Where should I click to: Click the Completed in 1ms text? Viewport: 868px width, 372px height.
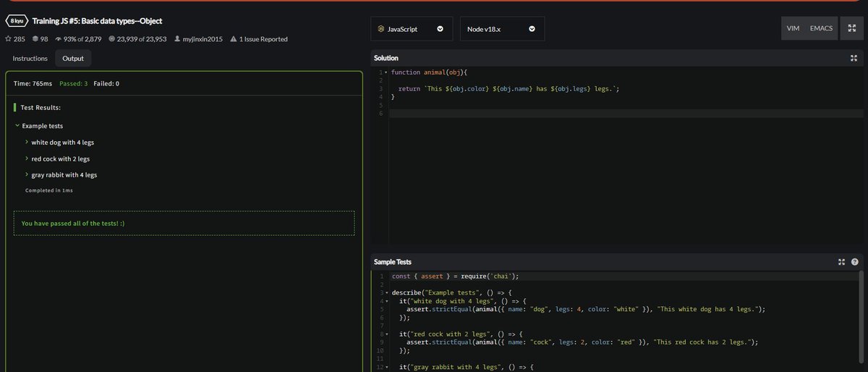pos(49,190)
